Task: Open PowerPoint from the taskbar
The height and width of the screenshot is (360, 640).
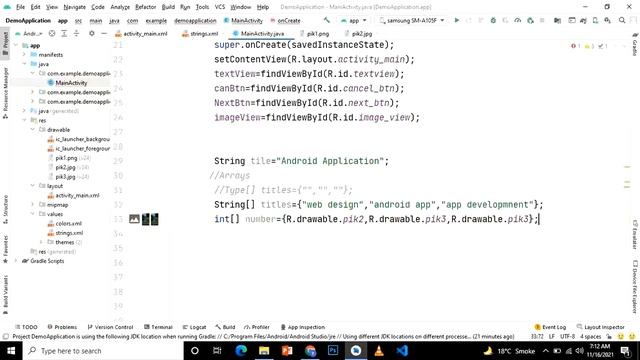Action: point(287,351)
